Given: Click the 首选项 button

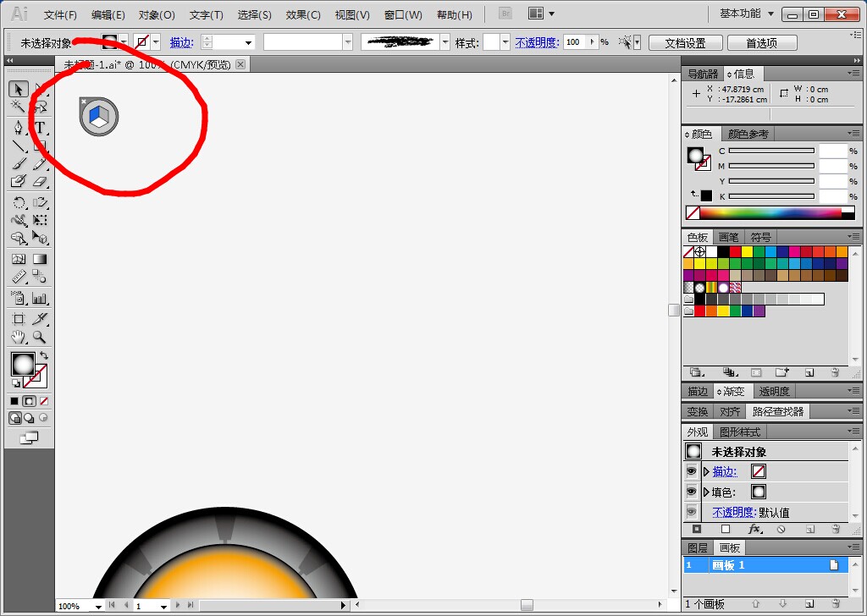Looking at the screenshot, I should (762, 42).
